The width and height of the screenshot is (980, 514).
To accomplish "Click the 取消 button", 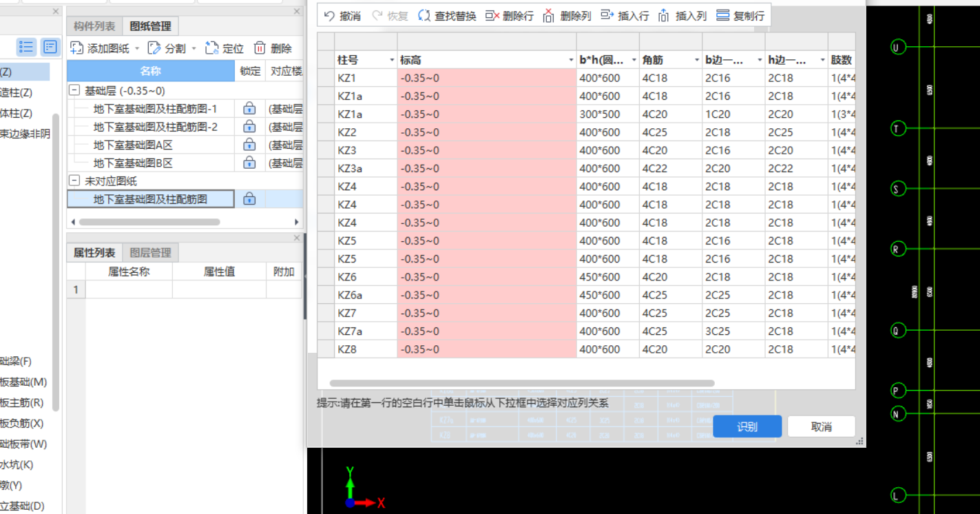I will 822,426.
